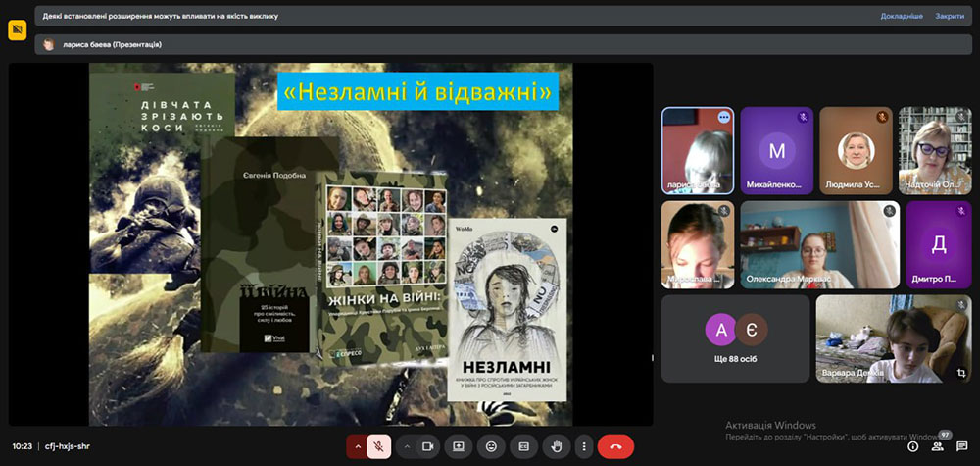Click the shared presentation slide area
The width and height of the screenshot is (980, 466).
coord(330,244)
